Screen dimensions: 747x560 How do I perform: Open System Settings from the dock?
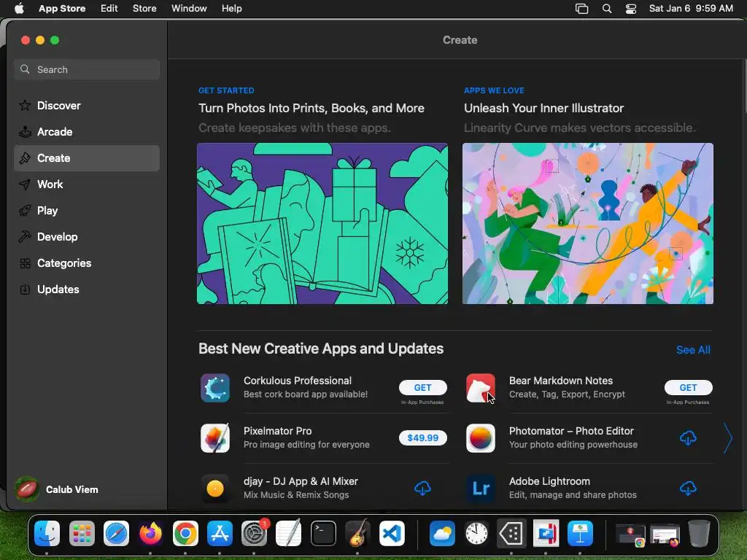pyautogui.click(x=255, y=533)
